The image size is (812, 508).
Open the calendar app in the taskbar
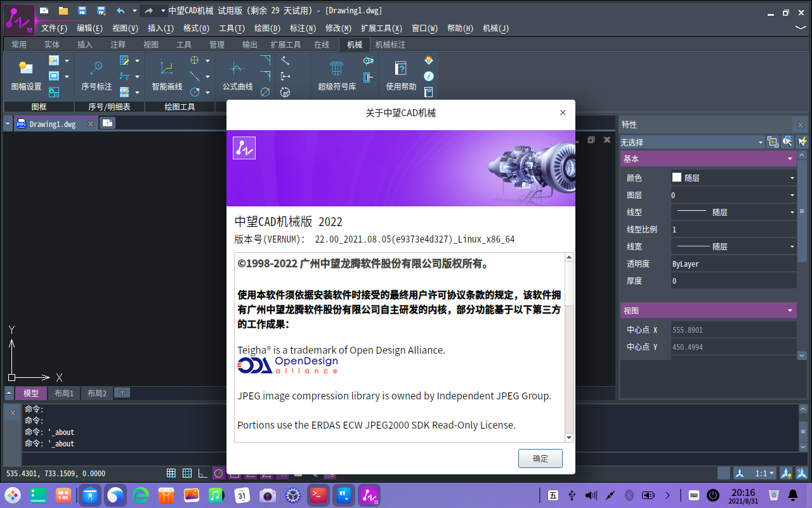tap(242, 495)
